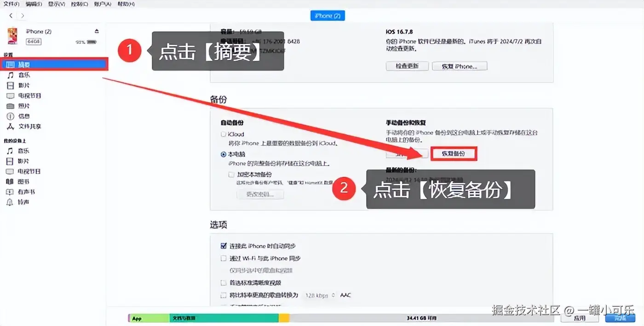The height and width of the screenshot is (326, 644).
Task: Click the 音乐 icon under settings
Action: (10, 75)
